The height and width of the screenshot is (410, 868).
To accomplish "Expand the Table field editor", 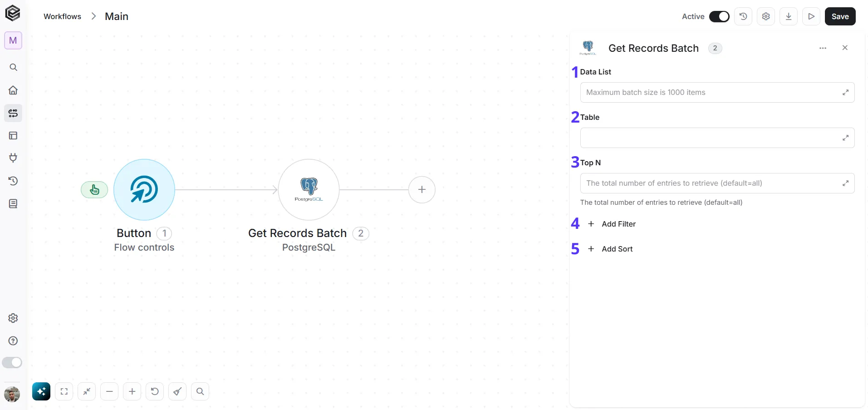I will coord(846,138).
